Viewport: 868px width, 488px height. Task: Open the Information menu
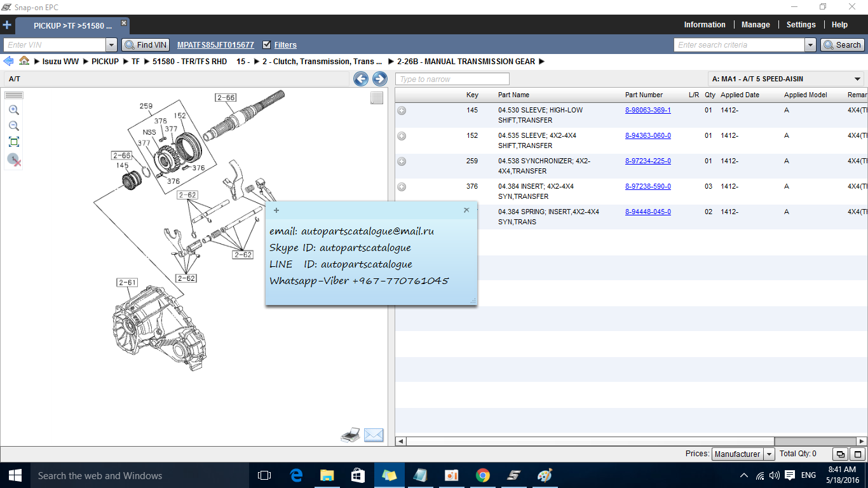(705, 25)
